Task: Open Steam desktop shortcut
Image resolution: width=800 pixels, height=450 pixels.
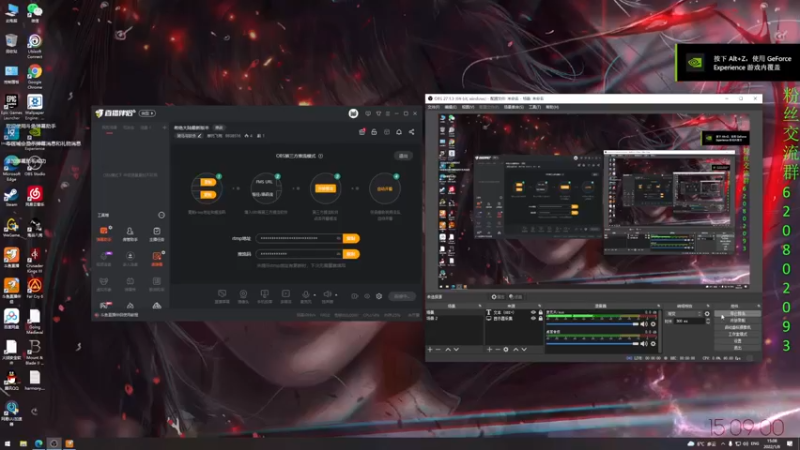Action: point(11,197)
